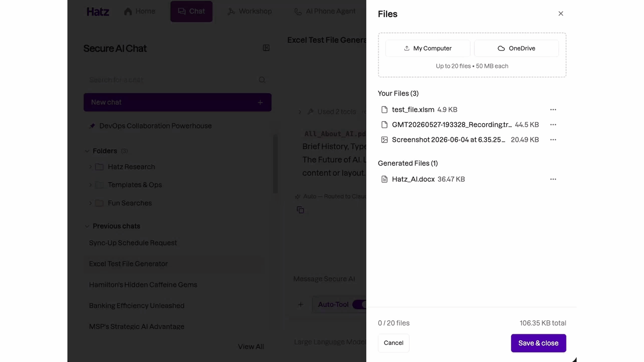Viewport: 644px width, 362px height.
Task: Click the cloud icon on OneDrive
Action: click(x=501, y=48)
